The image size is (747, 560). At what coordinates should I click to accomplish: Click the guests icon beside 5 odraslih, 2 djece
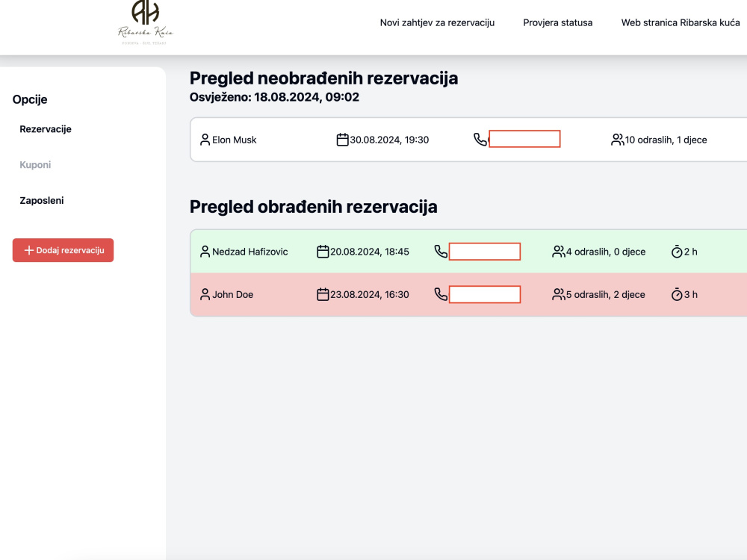click(558, 294)
